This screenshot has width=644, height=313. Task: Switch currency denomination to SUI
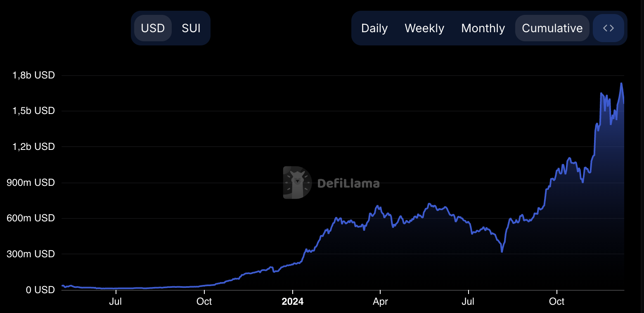pyautogui.click(x=191, y=28)
